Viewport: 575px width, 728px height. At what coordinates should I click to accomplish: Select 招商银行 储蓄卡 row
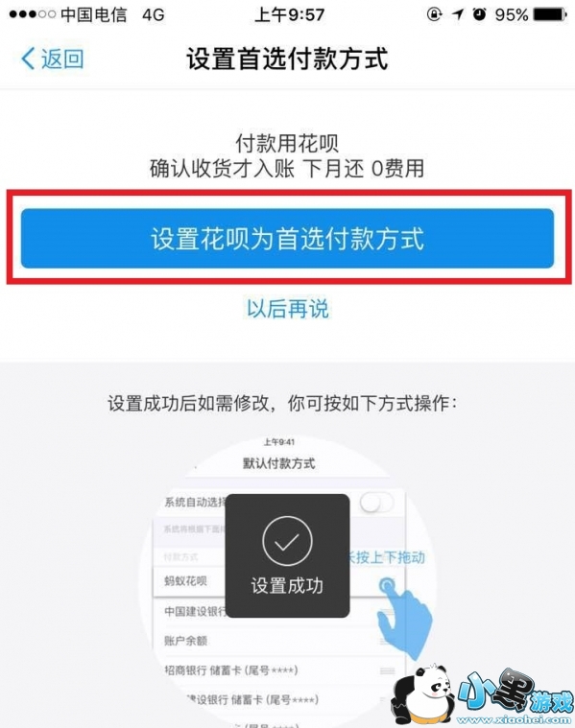point(279,670)
